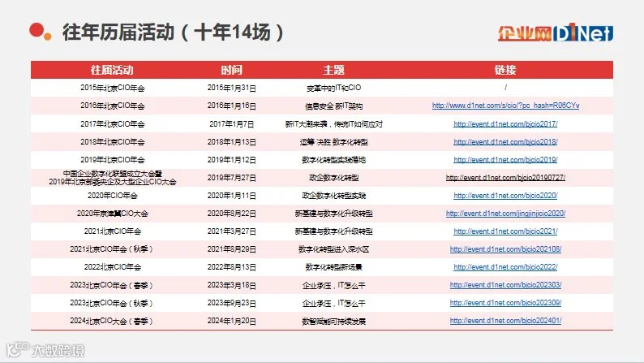Select the 2023北京CIO年会（秋季）cell
Screen dimensions: 644x363
[x=112, y=303]
